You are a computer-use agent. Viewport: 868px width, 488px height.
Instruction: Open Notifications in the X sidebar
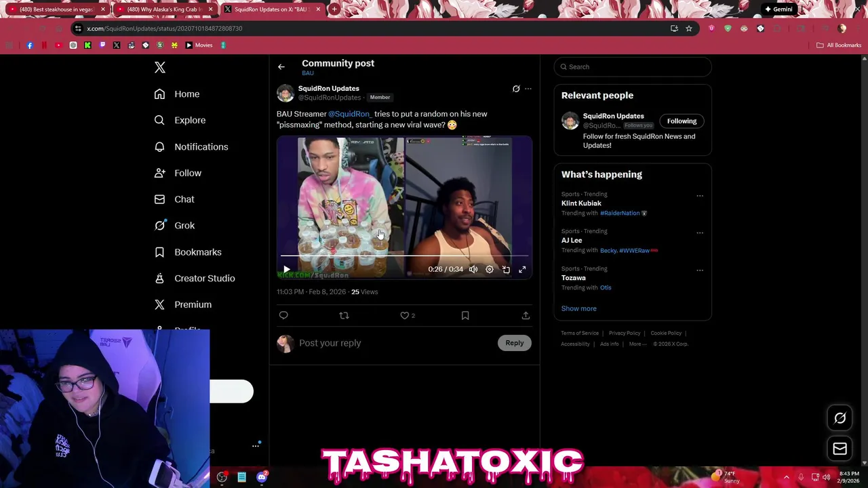click(x=191, y=146)
